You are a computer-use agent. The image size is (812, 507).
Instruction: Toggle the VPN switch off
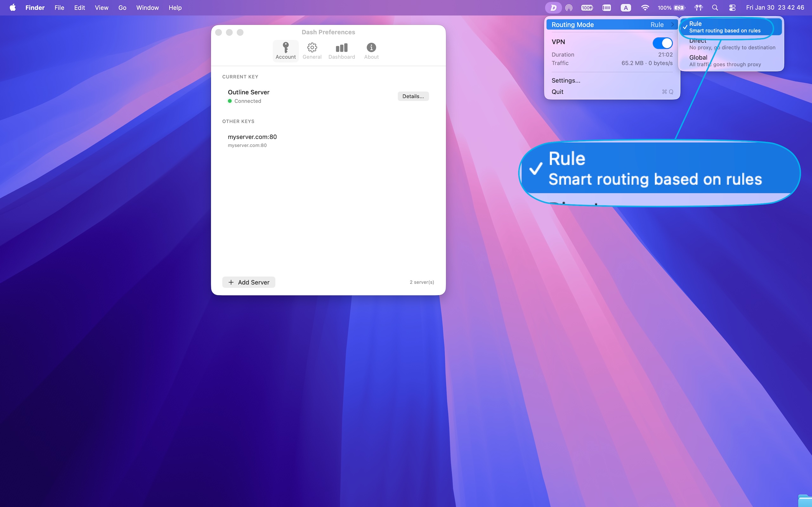(664, 43)
